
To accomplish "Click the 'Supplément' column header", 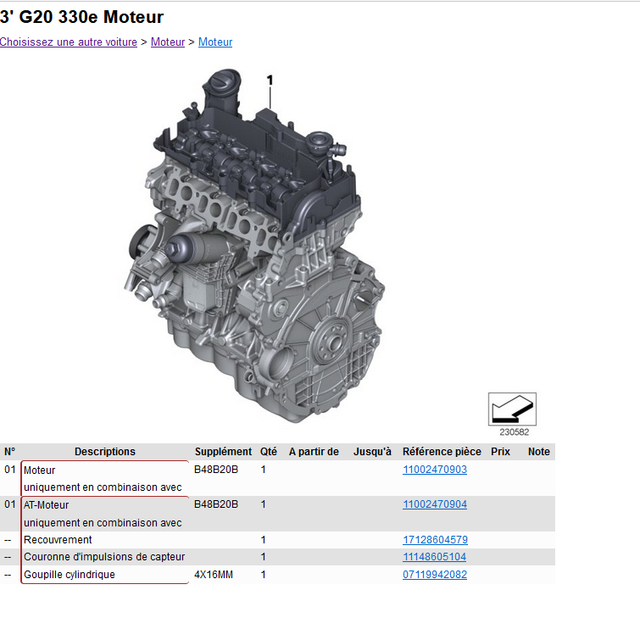I will [x=223, y=451].
